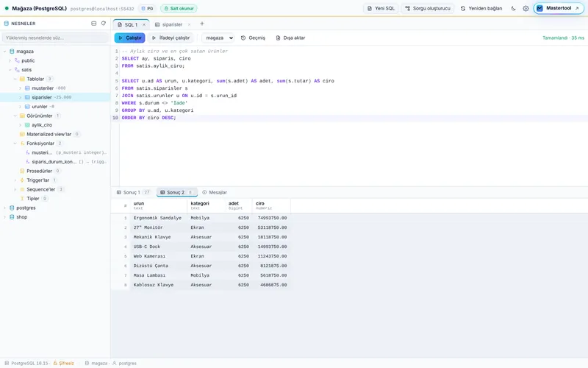Open Geçmiş history
This screenshot has width=588, height=368.
[x=253, y=38]
